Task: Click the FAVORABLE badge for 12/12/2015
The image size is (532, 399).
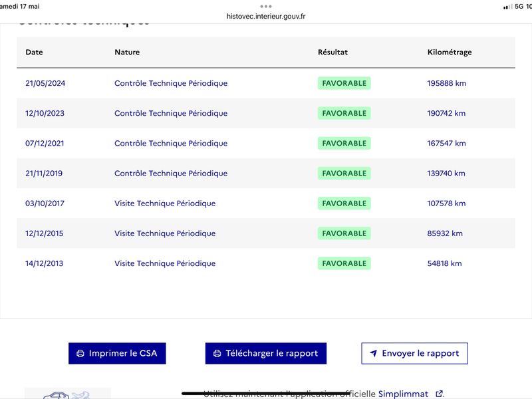Action: point(344,233)
